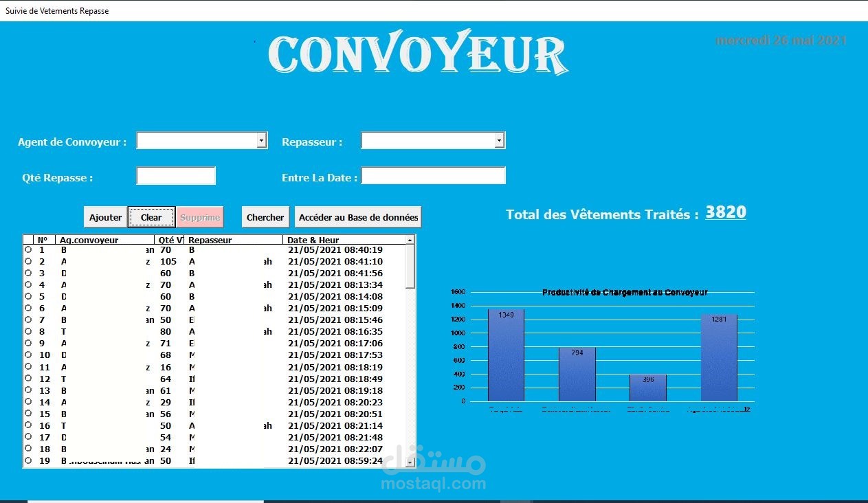The image size is (868, 503).
Task: Click date cell 21/05/2021 08:22:07
Action: (335, 449)
